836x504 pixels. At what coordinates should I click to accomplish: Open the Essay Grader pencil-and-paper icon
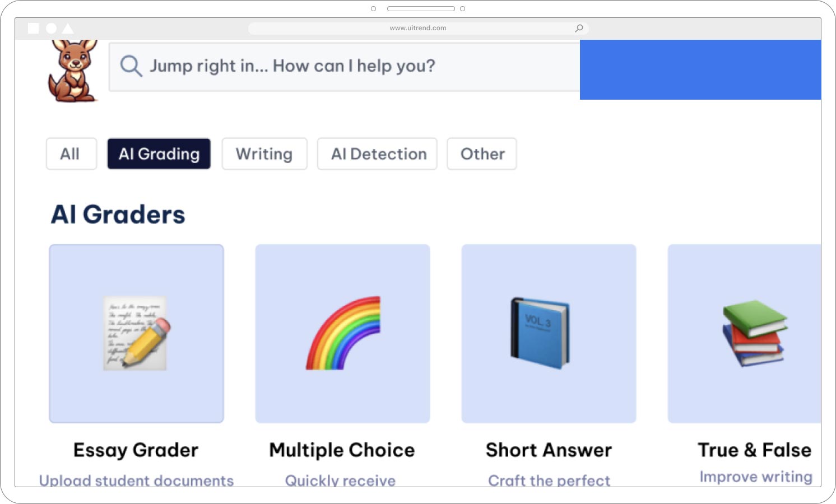pos(136,333)
